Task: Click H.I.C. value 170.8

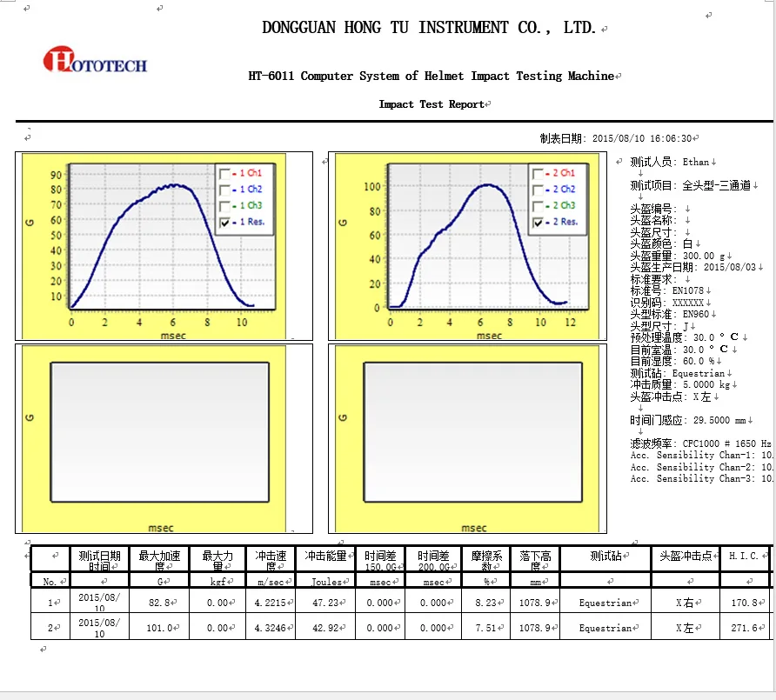Action: point(746,603)
